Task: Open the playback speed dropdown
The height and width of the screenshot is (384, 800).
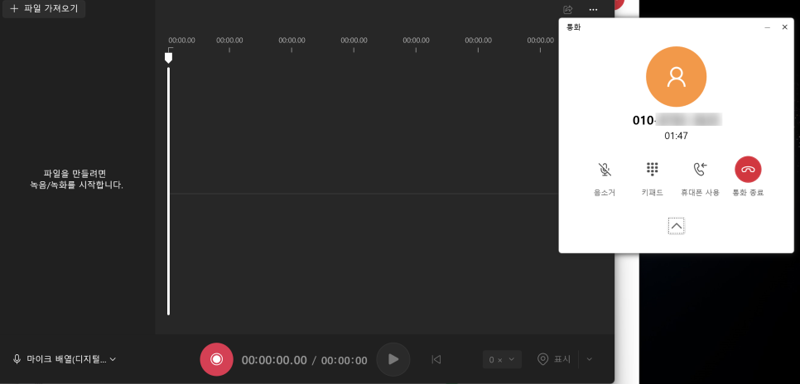Action: click(x=502, y=360)
